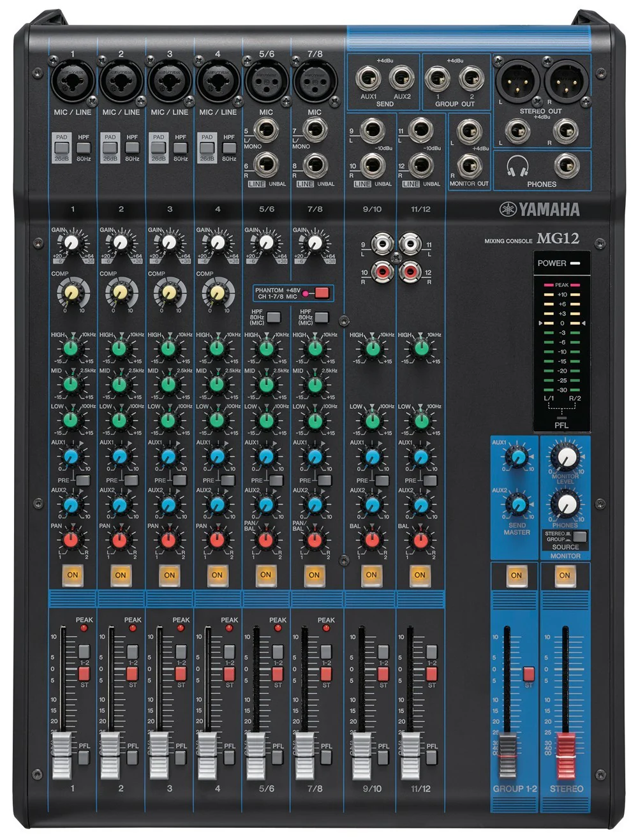Click the channel 4 PAN knob
638x840 pixels.
click(217, 540)
